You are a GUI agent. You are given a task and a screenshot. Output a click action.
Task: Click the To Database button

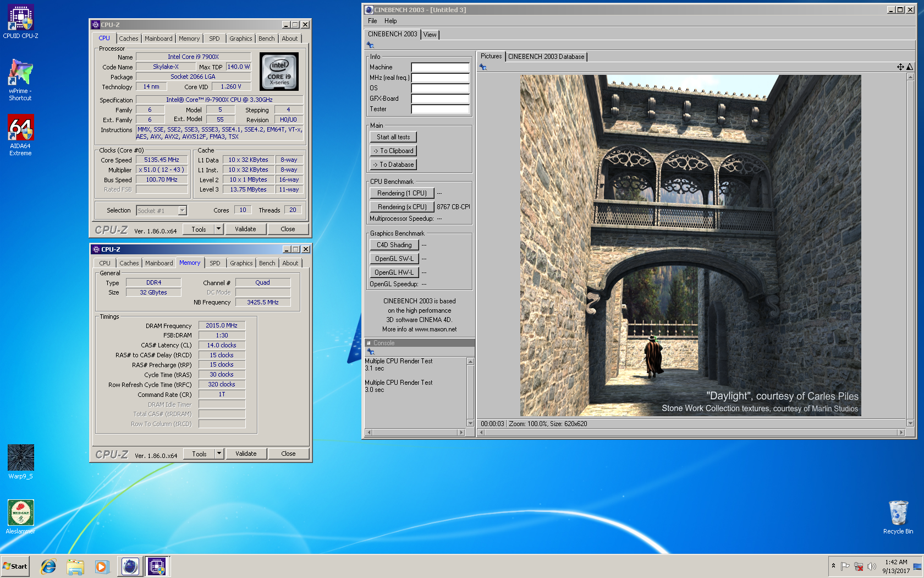tap(393, 165)
